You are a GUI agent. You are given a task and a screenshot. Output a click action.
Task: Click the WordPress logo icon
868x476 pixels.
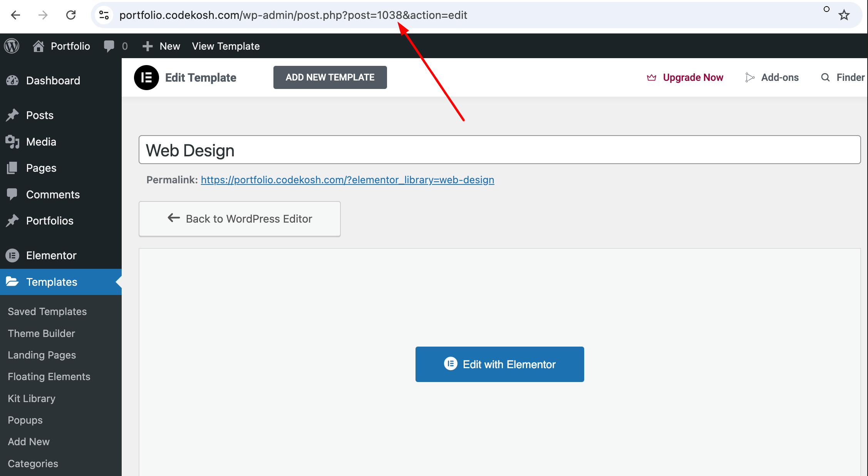pyautogui.click(x=12, y=46)
